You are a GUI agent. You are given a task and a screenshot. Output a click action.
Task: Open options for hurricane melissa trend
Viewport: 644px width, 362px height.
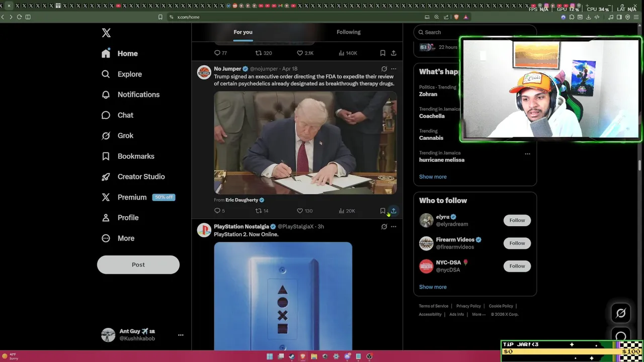pyautogui.click(x=527, y=154)
